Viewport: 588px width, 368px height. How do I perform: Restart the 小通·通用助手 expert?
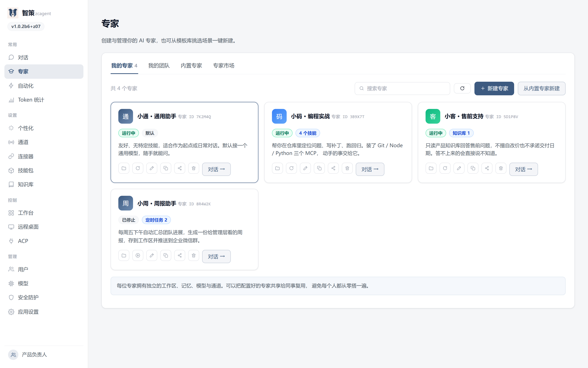(138, 168)
